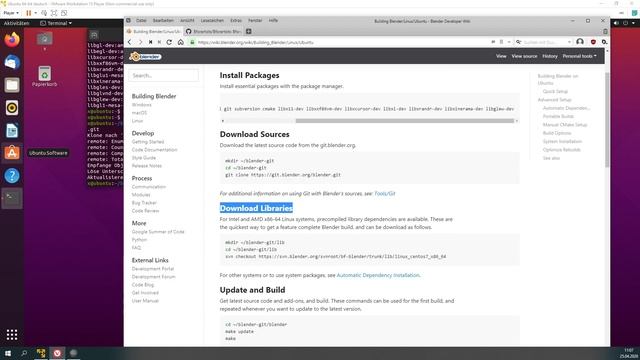
Task: Open LibreOffice Writer from the dock
Action: (x=12, y=131)
